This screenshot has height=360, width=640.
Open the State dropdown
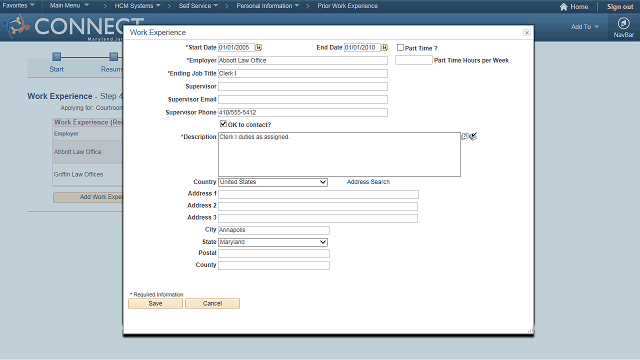pos(273,242)
